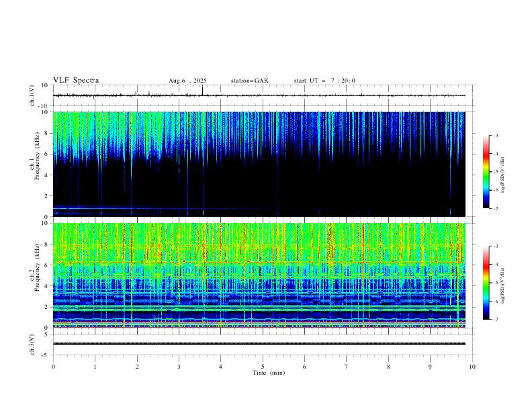Click the 'ch.3(V)' axis label
The image size is (532, 411).
coord(32,345)
